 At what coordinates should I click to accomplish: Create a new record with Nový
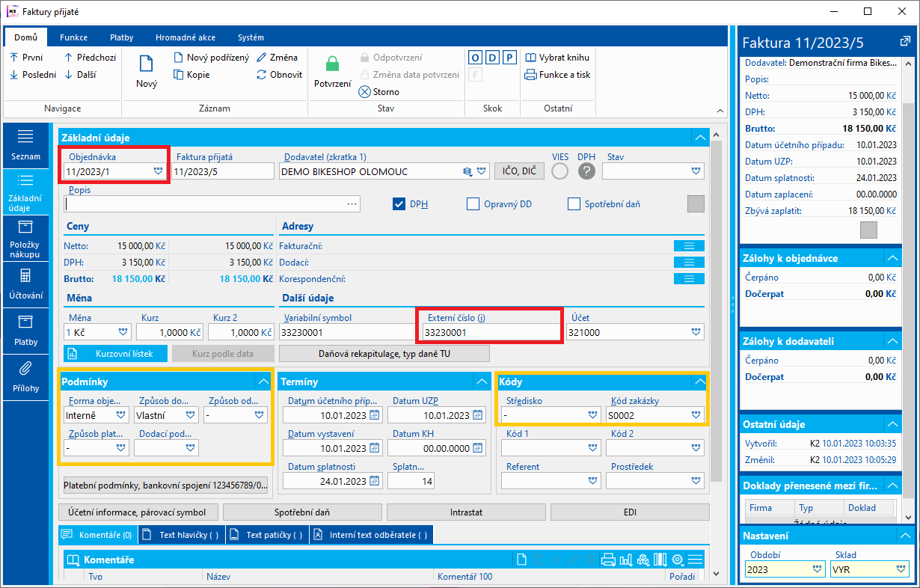(147, 73)
